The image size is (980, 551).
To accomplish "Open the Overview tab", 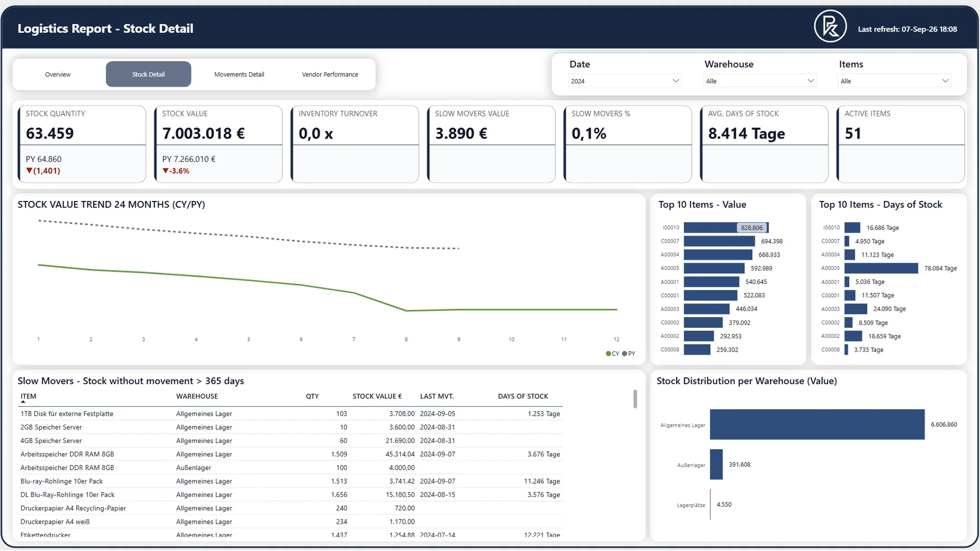I will [x=58, y=74].
